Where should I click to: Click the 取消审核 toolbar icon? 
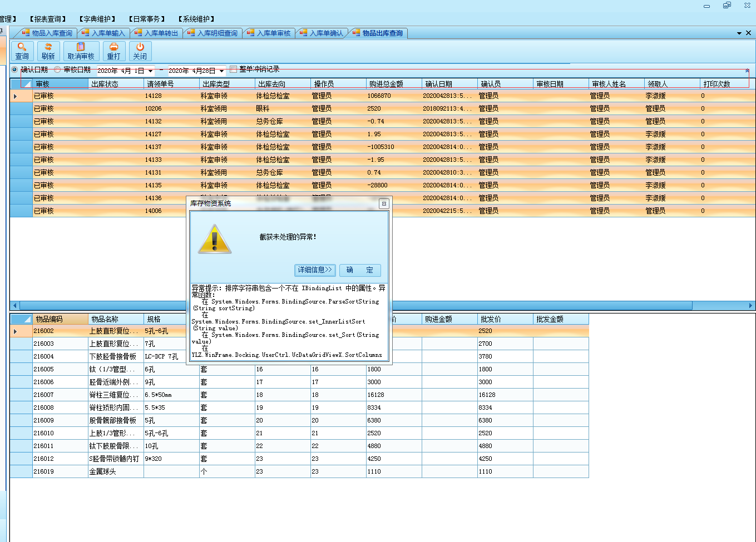pyautogui.click(x=81, y=48)
